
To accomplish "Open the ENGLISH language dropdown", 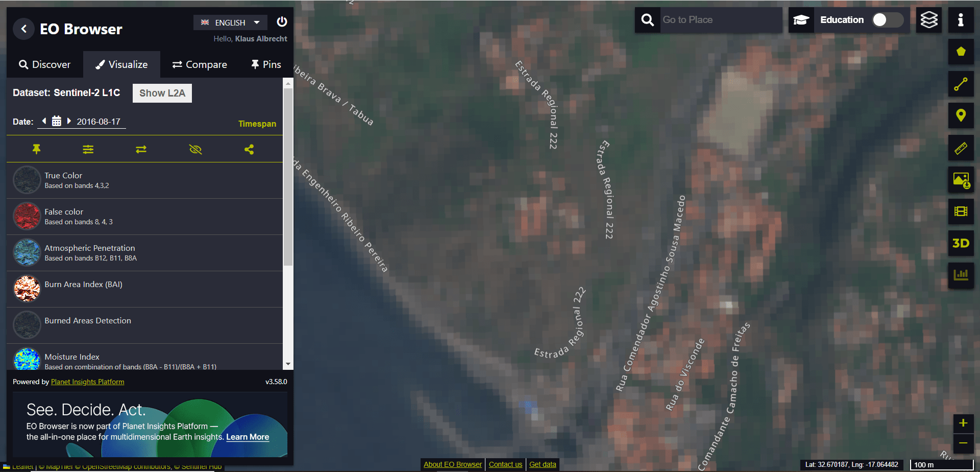I will 231,22.
